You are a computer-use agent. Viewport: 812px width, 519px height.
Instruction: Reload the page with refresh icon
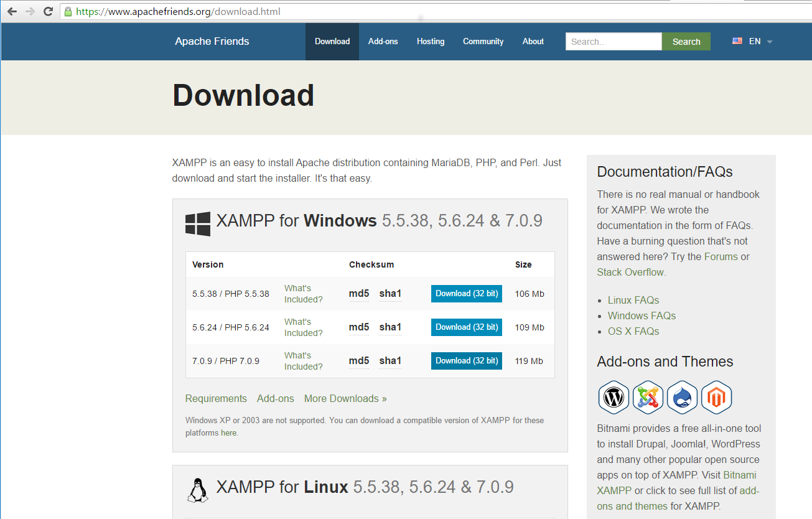(48, 11)
